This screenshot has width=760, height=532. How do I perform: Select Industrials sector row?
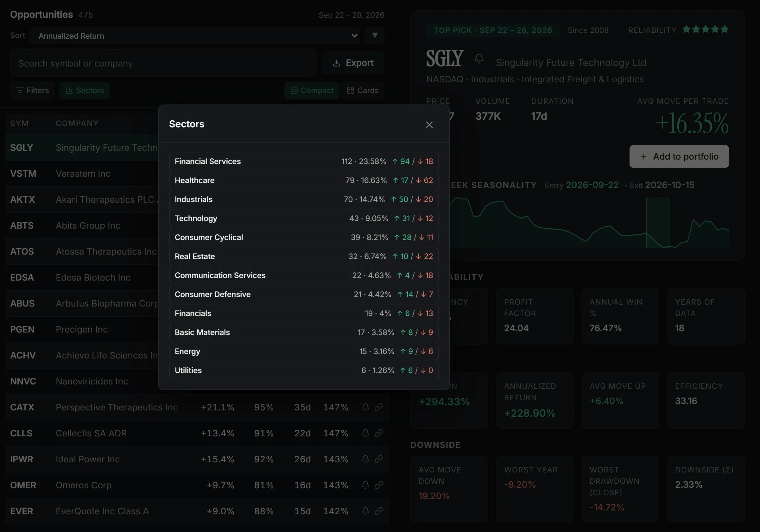[x=304, y=199]
